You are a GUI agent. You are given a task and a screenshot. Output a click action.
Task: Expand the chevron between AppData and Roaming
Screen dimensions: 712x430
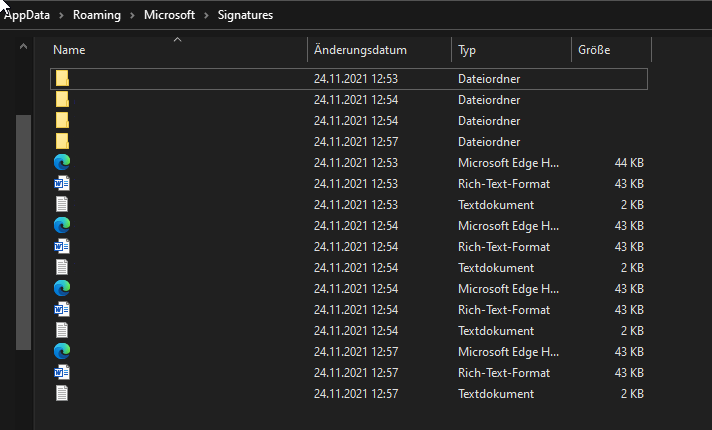click(61, 15)
